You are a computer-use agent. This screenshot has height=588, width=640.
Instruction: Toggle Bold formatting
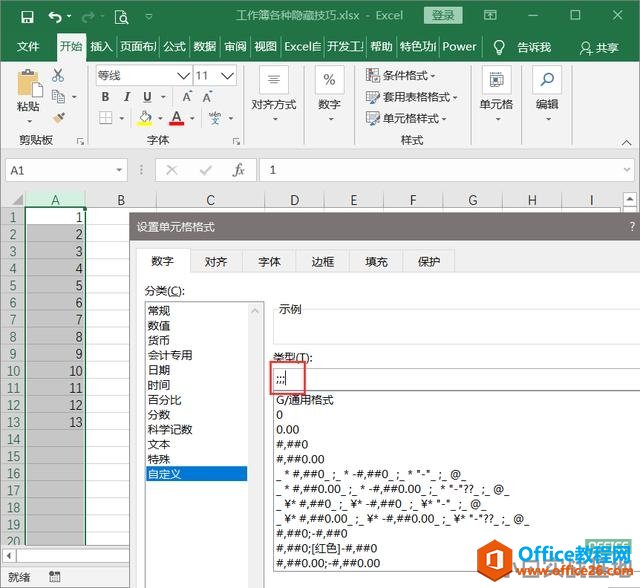[105, 97]
